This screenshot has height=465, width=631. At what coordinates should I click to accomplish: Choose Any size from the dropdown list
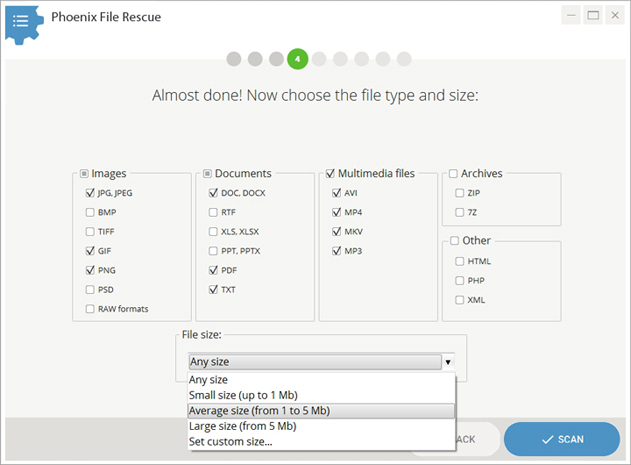(322, 380)
